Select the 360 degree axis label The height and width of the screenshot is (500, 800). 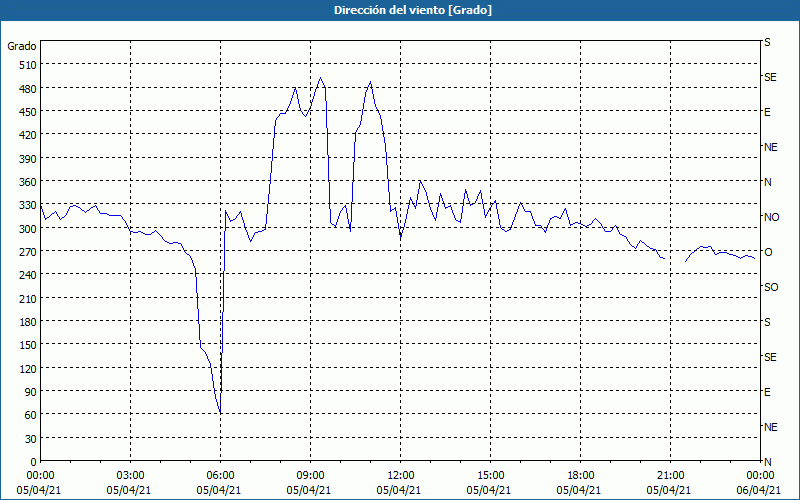pos(29,182)
